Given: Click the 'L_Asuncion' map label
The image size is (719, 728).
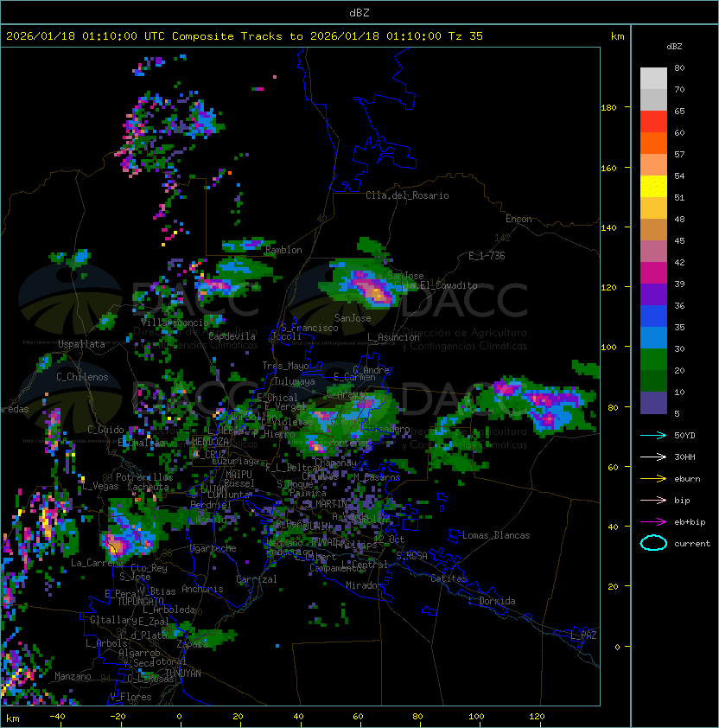Looking at the screenshot, I should point(393,337).
